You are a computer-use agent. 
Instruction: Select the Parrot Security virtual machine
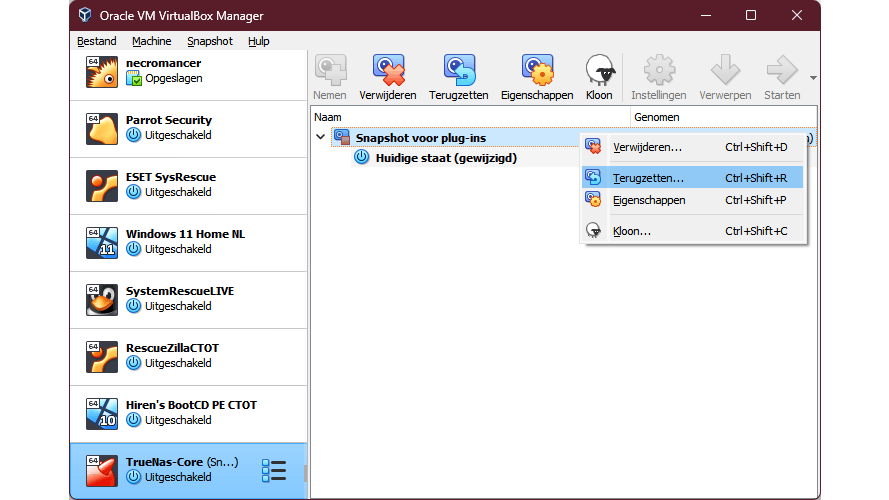click(x=188, y=129)
